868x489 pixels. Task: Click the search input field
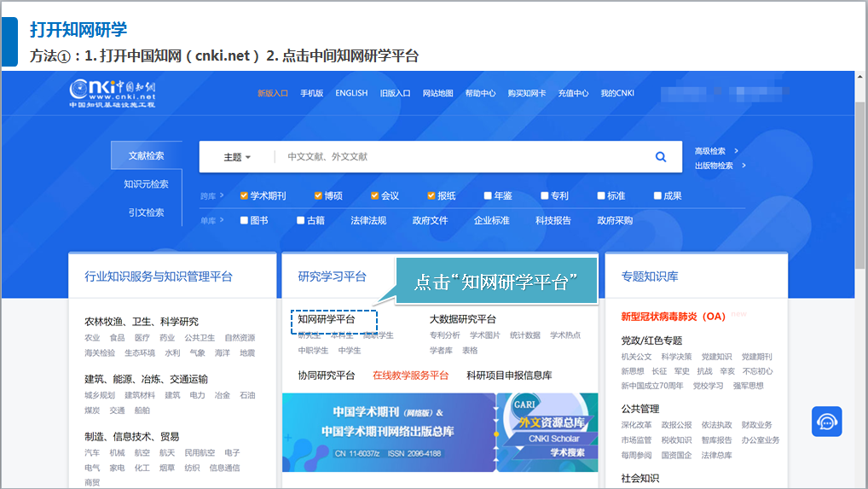[x=465, y=157]
